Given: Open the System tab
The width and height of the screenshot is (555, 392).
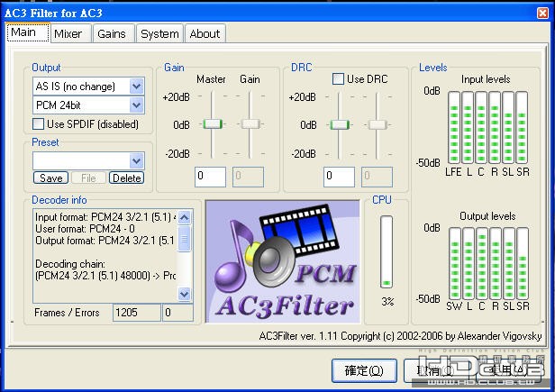Looking at the screenshot, I should pyautogui.click(x=159, y=33).
